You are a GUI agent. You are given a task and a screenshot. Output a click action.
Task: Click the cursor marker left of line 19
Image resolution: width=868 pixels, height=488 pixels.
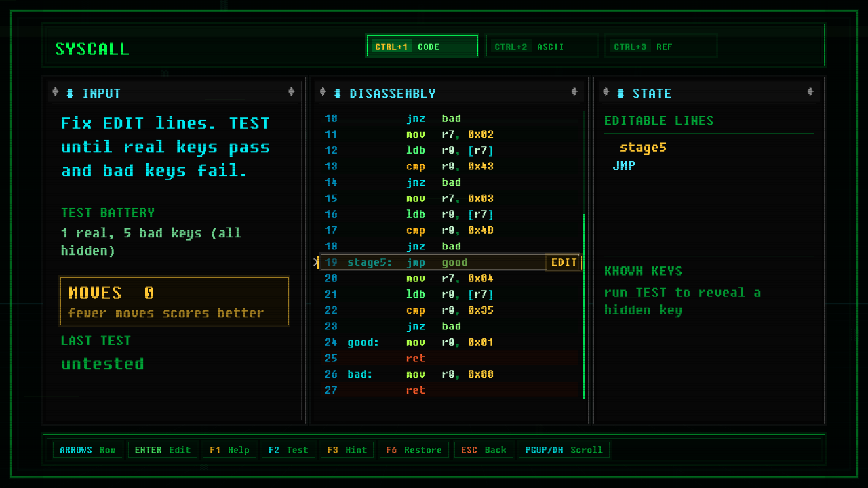click(x=317, y=262)
